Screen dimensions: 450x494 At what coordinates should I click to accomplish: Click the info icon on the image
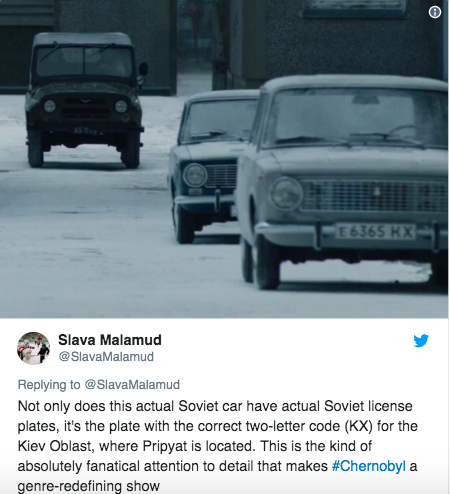pos(434,12)
